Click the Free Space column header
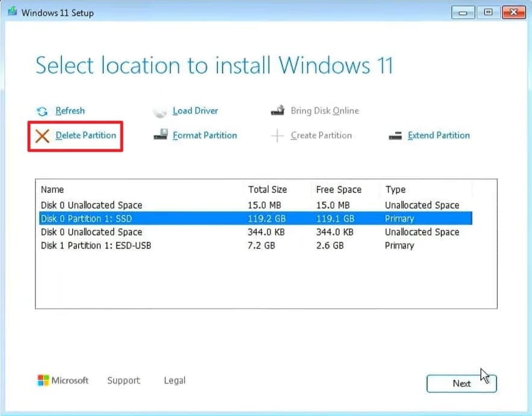Screen dimensions: 532x416 pyautogui.click(x=339, y=189)
